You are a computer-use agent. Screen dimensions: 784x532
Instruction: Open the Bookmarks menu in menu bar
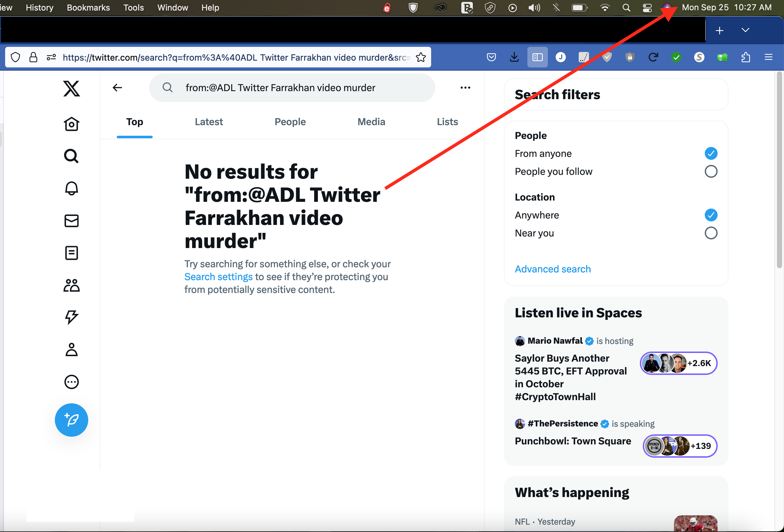coord(88,7)
